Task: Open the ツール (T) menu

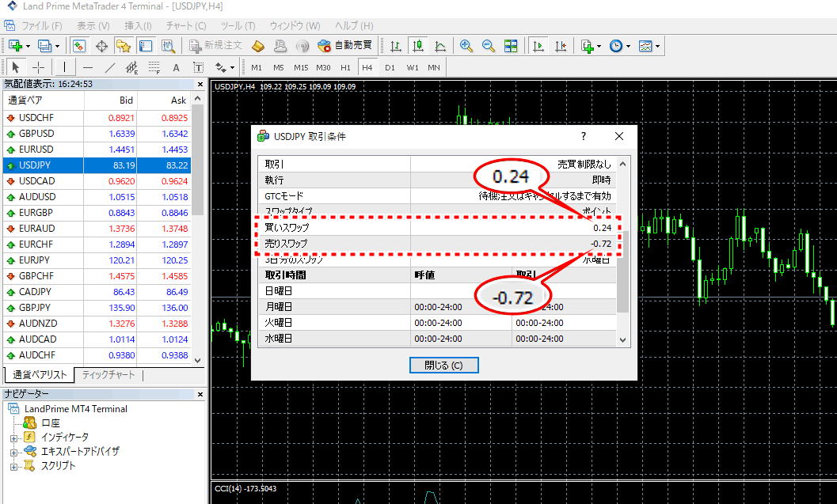Action: (238, 25)
